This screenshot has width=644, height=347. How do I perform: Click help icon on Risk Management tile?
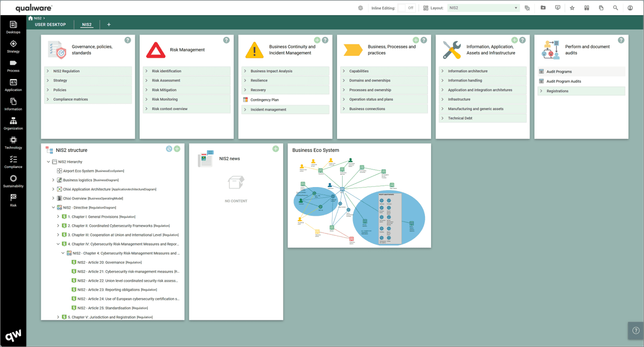[227, 40]
